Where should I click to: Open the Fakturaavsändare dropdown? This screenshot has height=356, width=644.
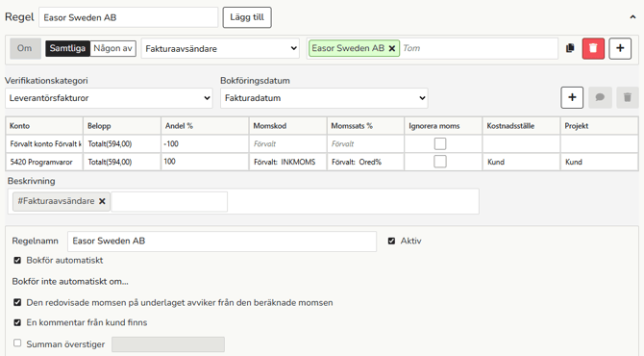(x=220, y=48)
